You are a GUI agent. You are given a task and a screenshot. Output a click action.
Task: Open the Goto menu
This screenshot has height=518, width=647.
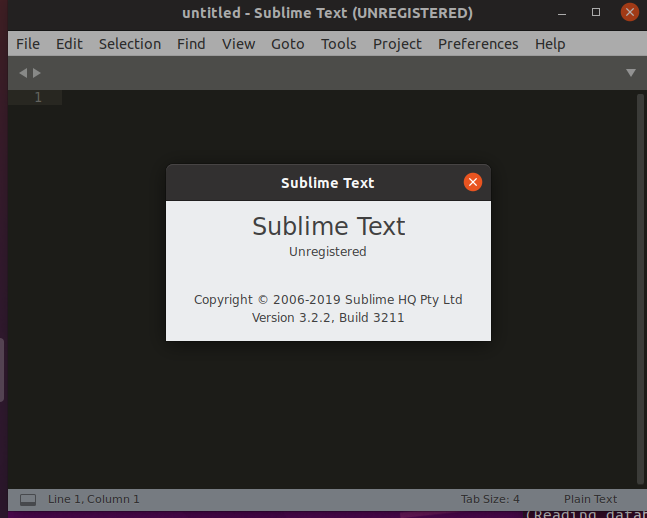288,44
